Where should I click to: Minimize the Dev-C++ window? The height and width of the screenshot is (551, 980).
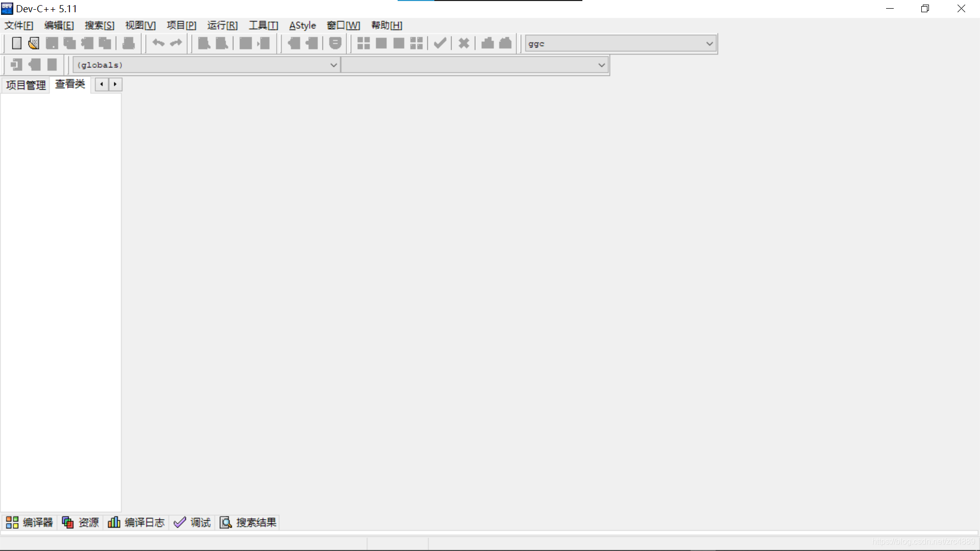point(890,9)
